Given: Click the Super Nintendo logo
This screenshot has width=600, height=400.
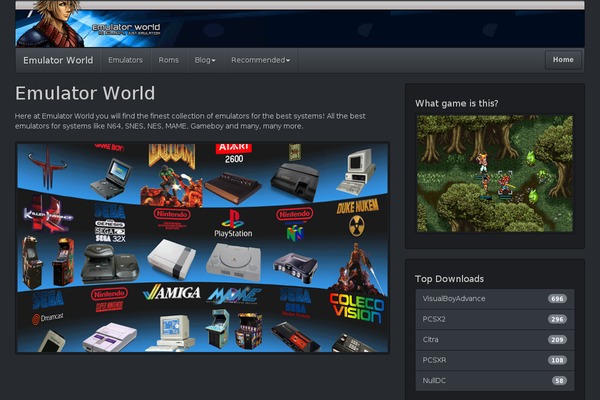Looking at the screenshot, I should 109,300.
